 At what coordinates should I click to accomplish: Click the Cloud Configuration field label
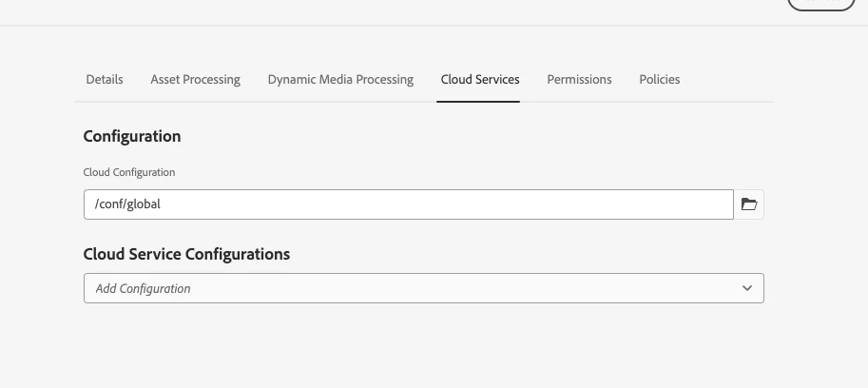(x=129, y=172)
